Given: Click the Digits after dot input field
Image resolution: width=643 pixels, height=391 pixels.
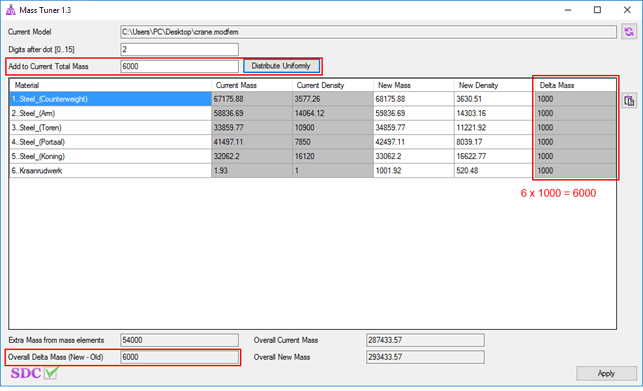Looking at the screenshot, I should pyautogui.click(x=179, y=49).
